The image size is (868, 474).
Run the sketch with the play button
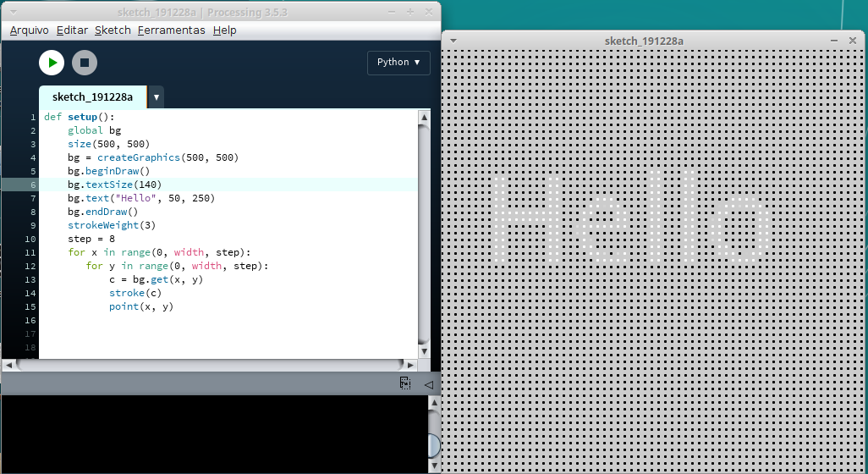point(52,63)
